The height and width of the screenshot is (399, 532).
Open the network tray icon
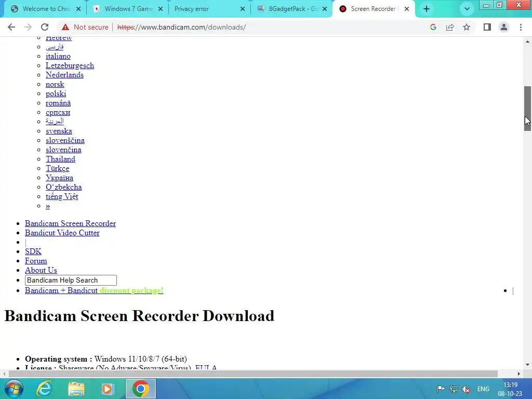coord(453,389)
